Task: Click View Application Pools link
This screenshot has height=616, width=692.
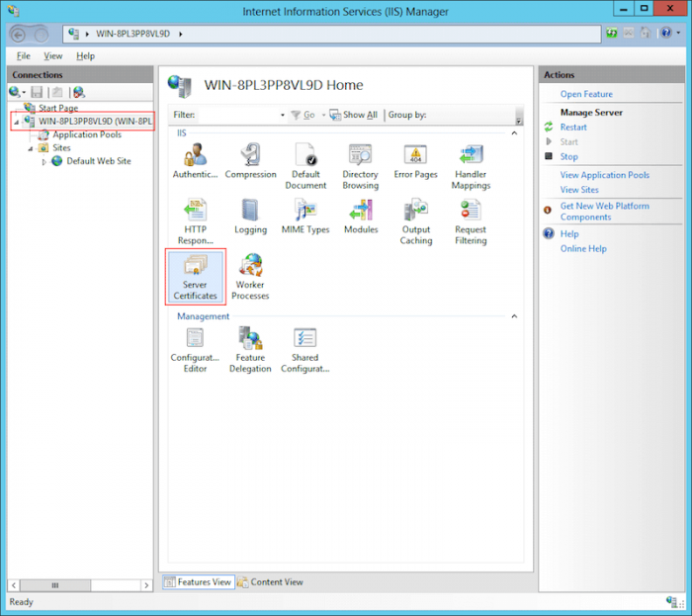Action: coord(604,175)
